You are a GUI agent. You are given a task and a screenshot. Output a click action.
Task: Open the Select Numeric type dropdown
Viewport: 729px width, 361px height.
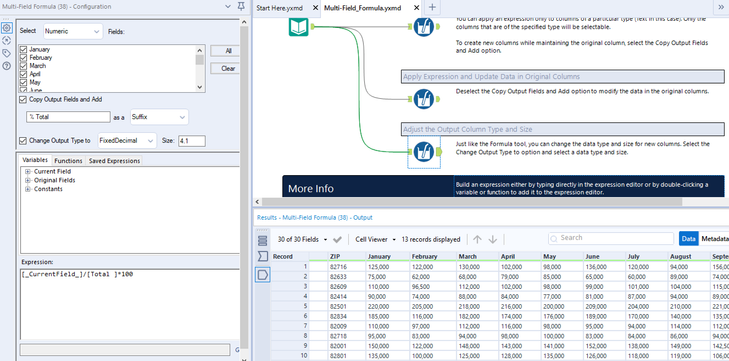[73, 31]
